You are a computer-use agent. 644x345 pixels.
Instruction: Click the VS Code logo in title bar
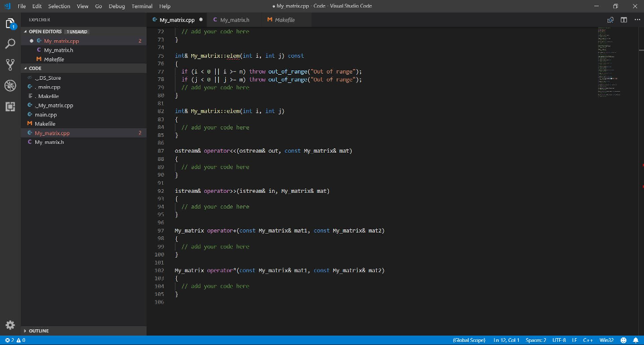7,6
